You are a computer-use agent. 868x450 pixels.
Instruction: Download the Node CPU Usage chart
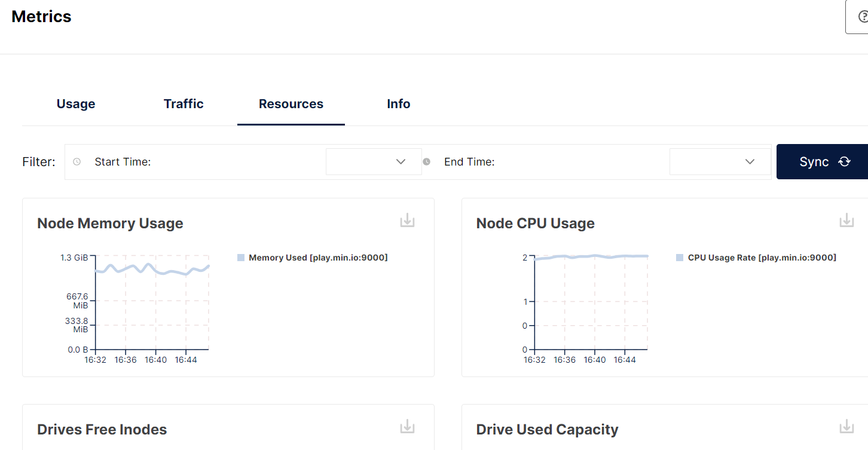pos(846,221)
